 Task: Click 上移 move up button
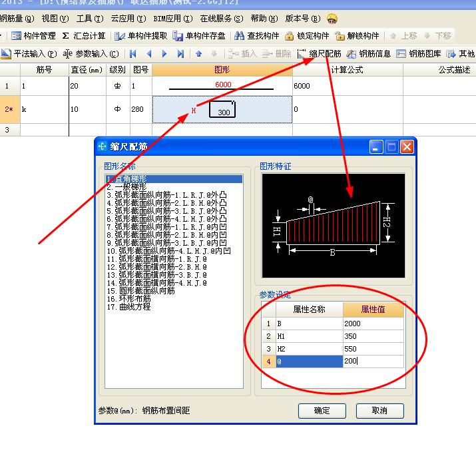[403, 36]
